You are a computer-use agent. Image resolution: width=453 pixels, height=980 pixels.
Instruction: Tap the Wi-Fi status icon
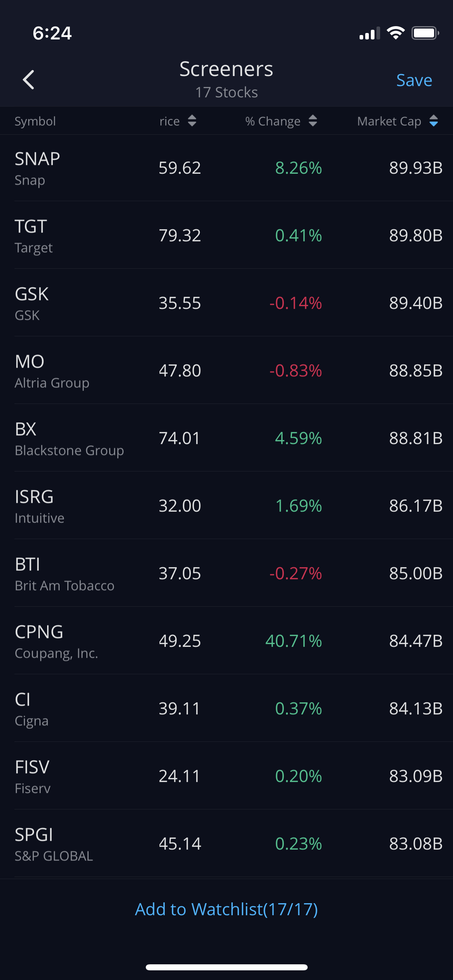pyautogui.click(x=395, y=33)
